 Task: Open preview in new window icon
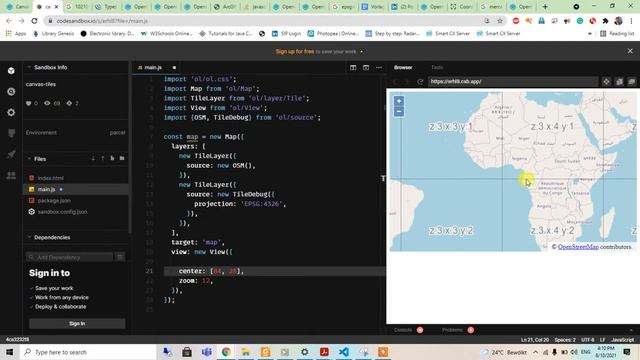[619, 82]
